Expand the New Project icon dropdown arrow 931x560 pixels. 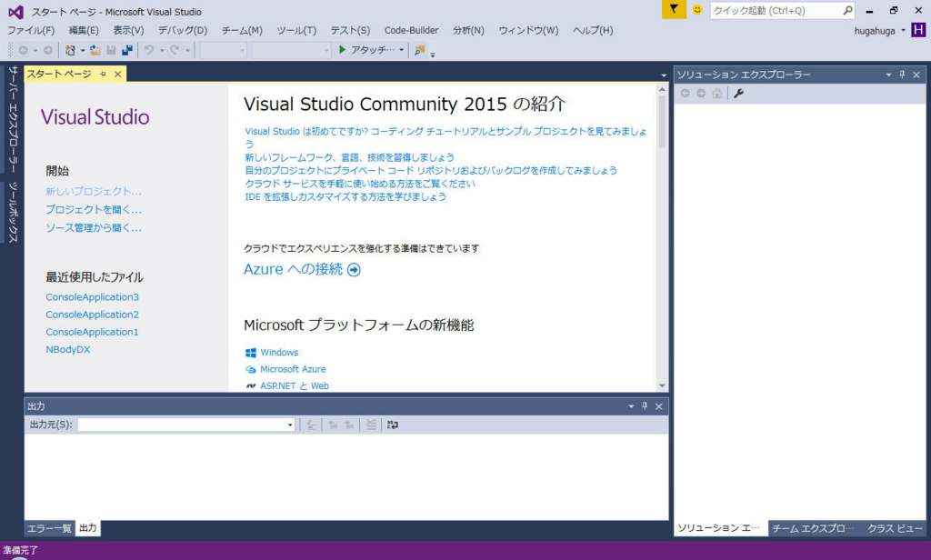83,51
